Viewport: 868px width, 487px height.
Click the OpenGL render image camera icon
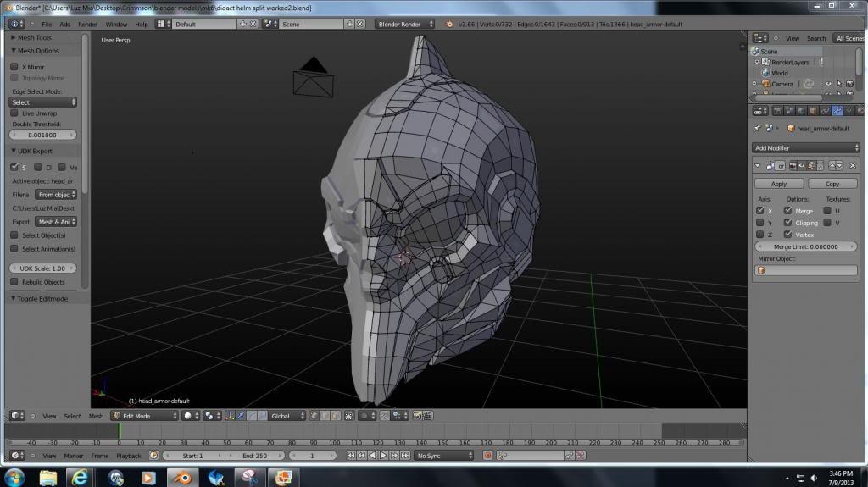(417, 416)
